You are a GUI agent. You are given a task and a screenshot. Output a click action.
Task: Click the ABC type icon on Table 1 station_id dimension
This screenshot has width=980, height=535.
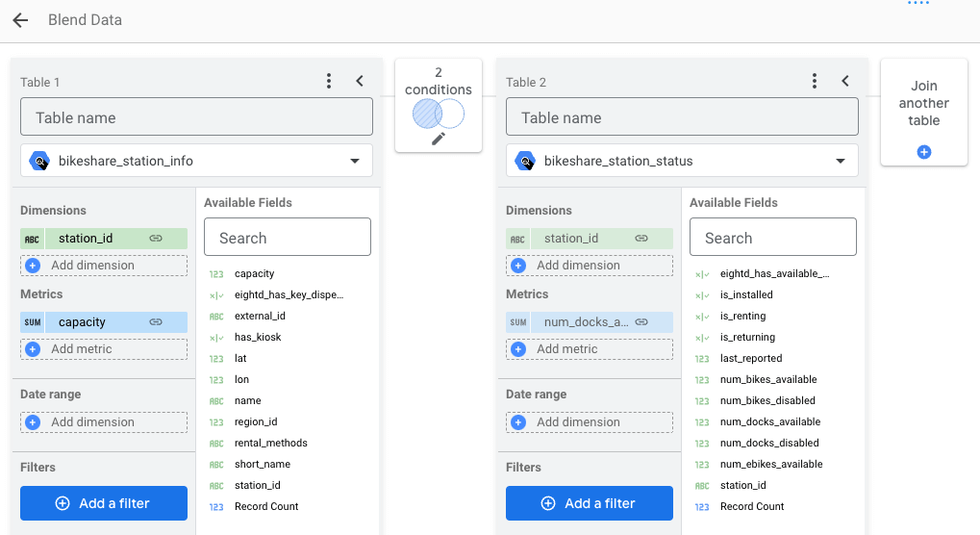coord(32,239)
